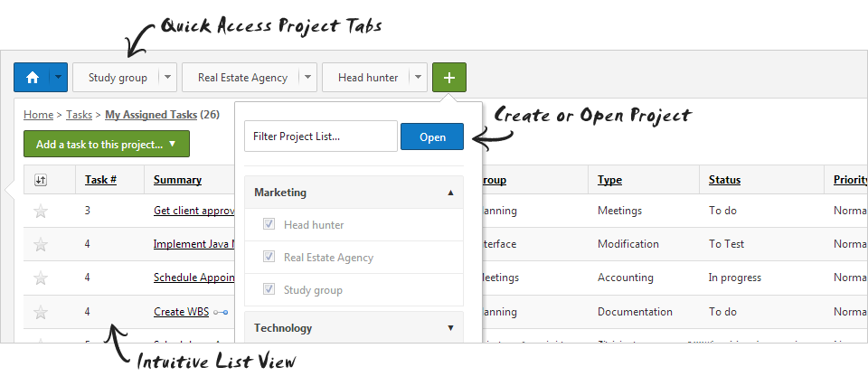Click the blue Open button
Viewport: 868px width, 386px height.
[432, 137]
